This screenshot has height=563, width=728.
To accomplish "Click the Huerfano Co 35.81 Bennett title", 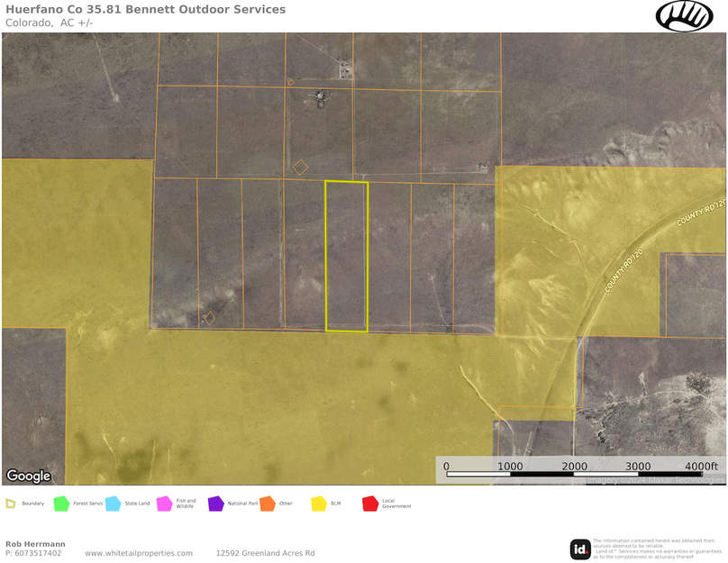I will (x=144, y=11).
